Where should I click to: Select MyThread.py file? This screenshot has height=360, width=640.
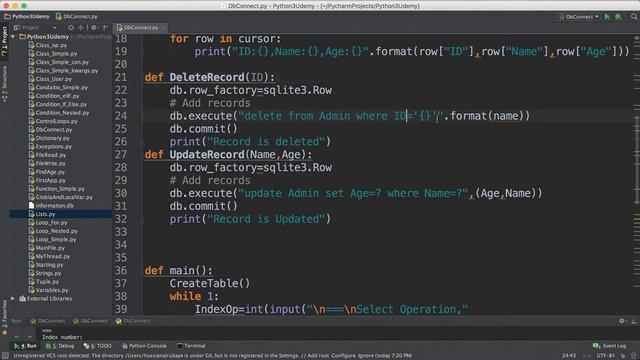click(49, 256)
